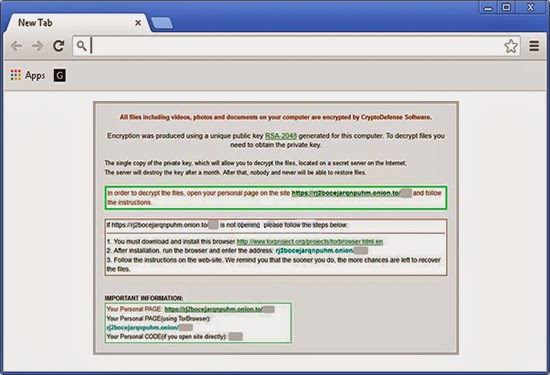Click the IMPORTANT INFORMATION heading
550x375 pixels.
(x=144, y=298)
